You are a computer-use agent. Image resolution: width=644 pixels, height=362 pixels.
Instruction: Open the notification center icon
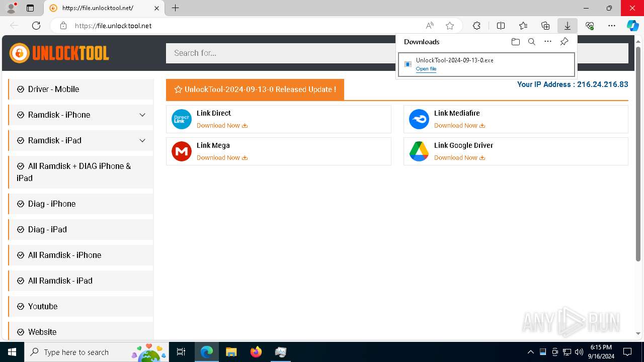(x=627, y=352)
